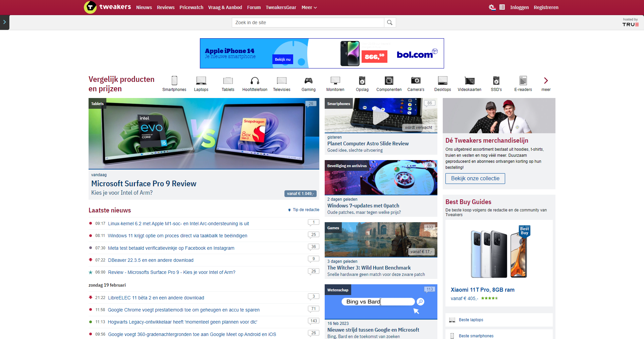644x339 pixels.
Task: Play the Planet Computer Astro Slide video
Action: pos(381,115)
